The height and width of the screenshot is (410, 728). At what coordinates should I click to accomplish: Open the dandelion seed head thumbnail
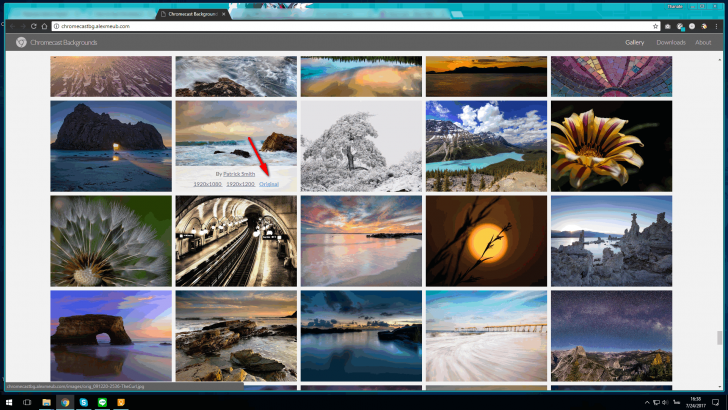(111, 241)
